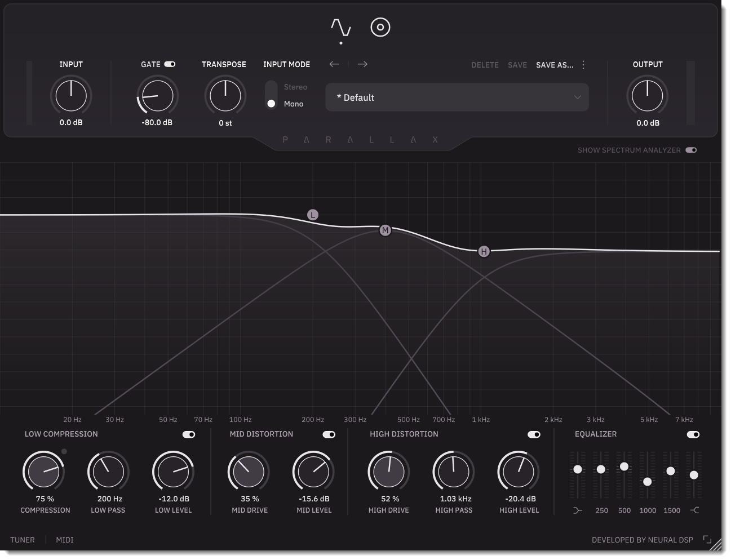731x560 pixels.
Task: Click the Transpose knob
Action: pyautogui.click(x=225, y=96)
